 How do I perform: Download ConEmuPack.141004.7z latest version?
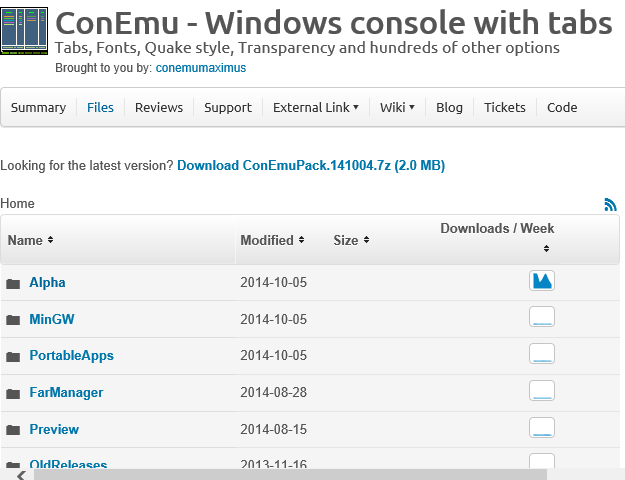(311, 165)
